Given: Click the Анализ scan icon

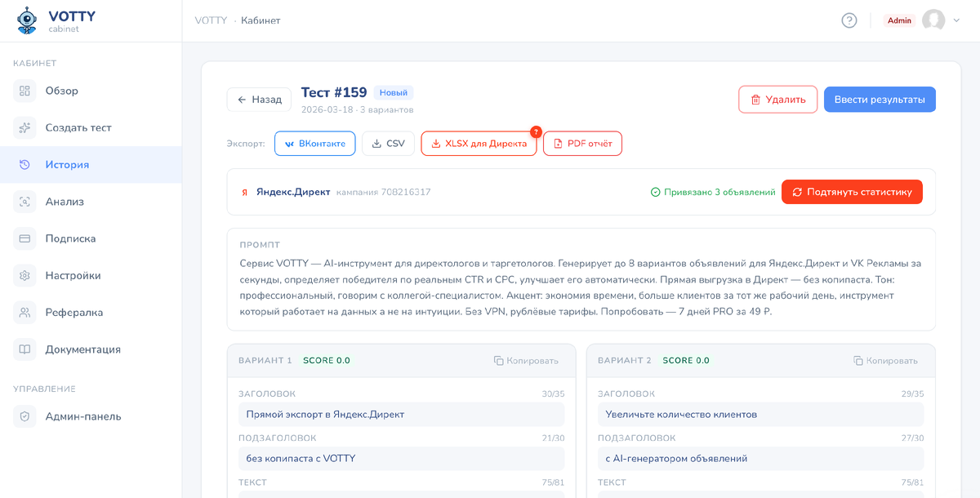Looking at the screenshot, I should coord(24,202).
